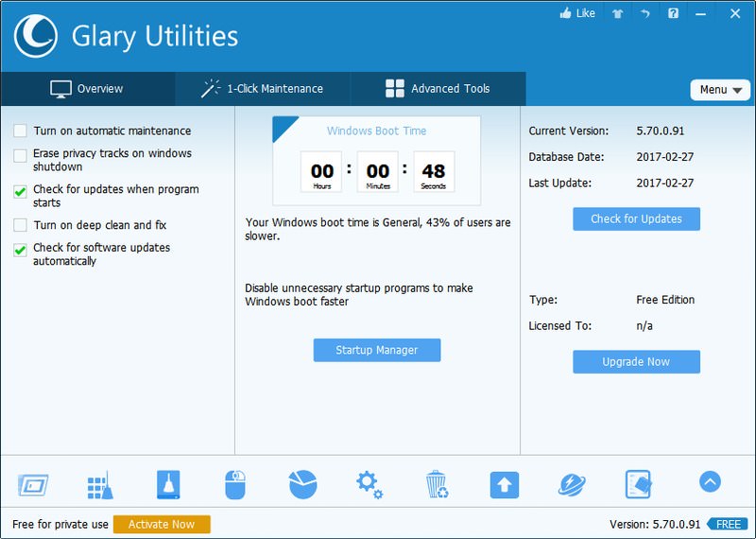
Task: Switch to the Advanced Tools tab
Action: tap(438, 89)
